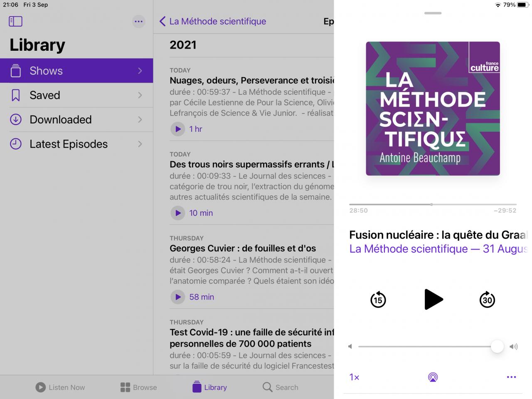Adjust the volume slider knob

pyautogui.click(x=497, y=346)
